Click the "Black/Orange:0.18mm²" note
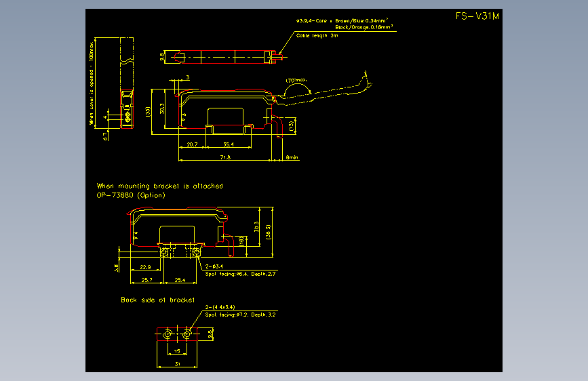 [364, 27]
